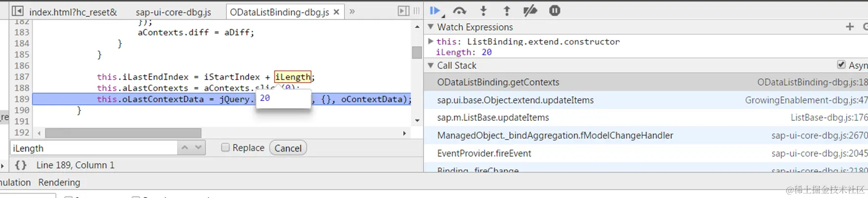The height and width of the screenshot is (198, 868).
Task: Step out of current function
Action: [x=507, y=10]
